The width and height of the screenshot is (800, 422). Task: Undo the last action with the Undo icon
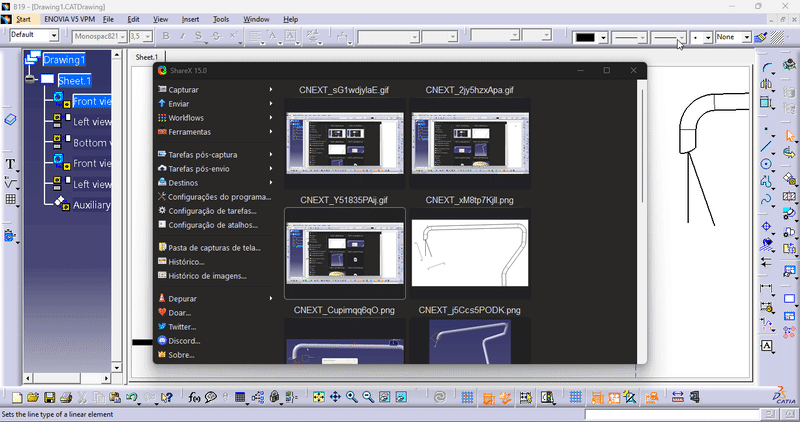(132, 397)
